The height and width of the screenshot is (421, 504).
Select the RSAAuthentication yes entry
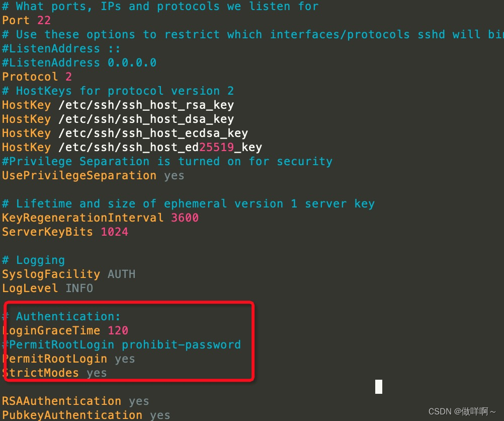[75, 401]
